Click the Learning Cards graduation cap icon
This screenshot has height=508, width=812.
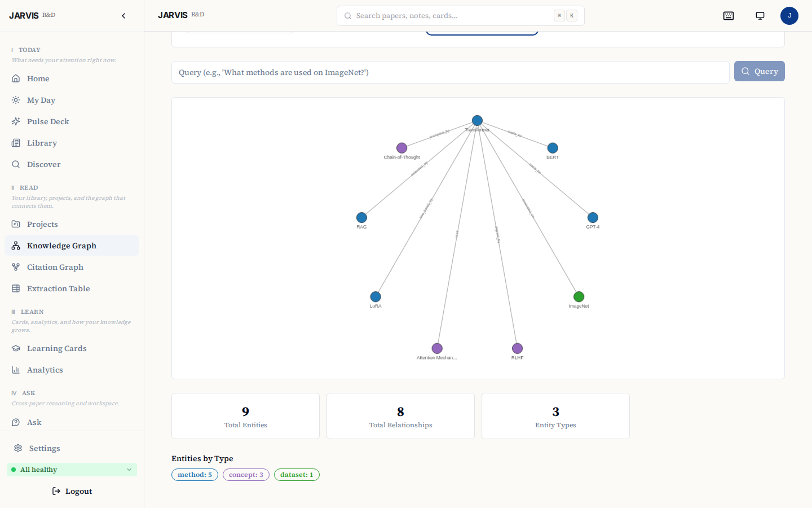pos(16,348)
